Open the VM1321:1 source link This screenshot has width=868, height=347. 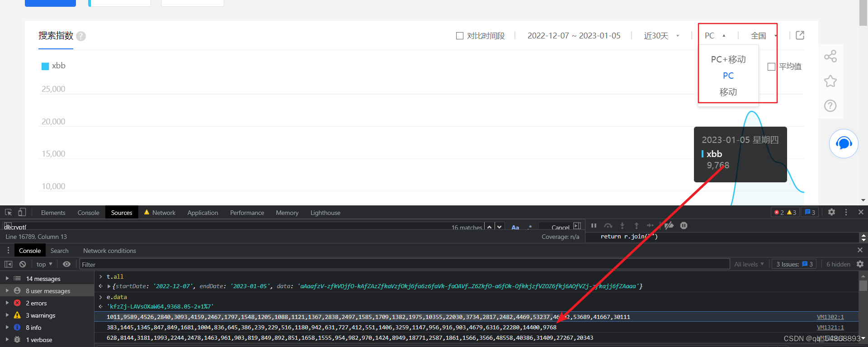tap(830, 328)
